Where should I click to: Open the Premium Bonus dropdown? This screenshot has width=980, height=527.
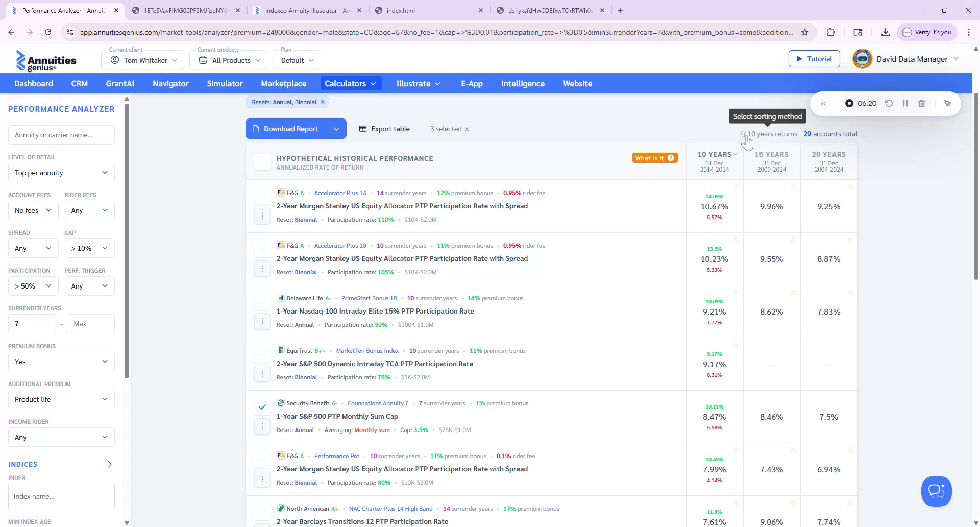click(61, 361)
